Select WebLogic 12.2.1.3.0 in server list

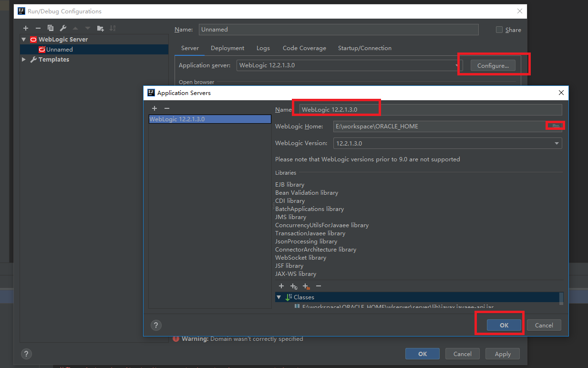pyautogui.click(x=210, y=119)
